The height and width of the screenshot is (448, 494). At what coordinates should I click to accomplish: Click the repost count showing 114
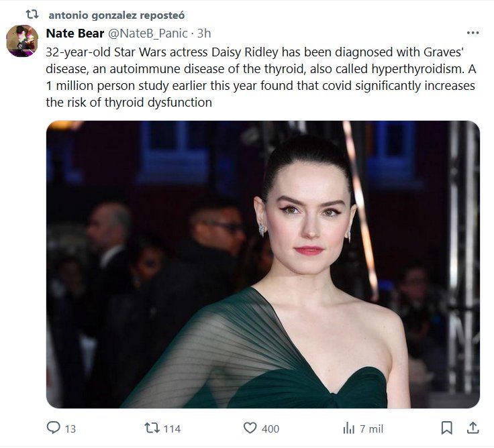[x=172, y=429]
